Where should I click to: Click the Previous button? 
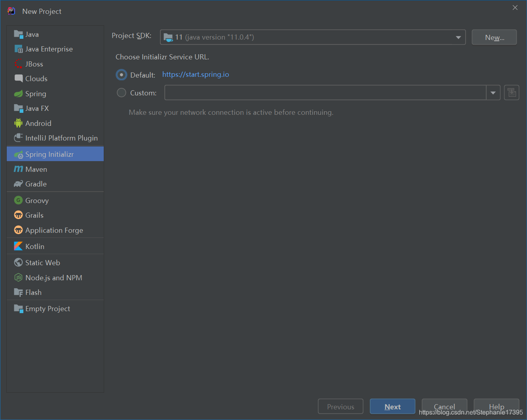click(341, 407)
